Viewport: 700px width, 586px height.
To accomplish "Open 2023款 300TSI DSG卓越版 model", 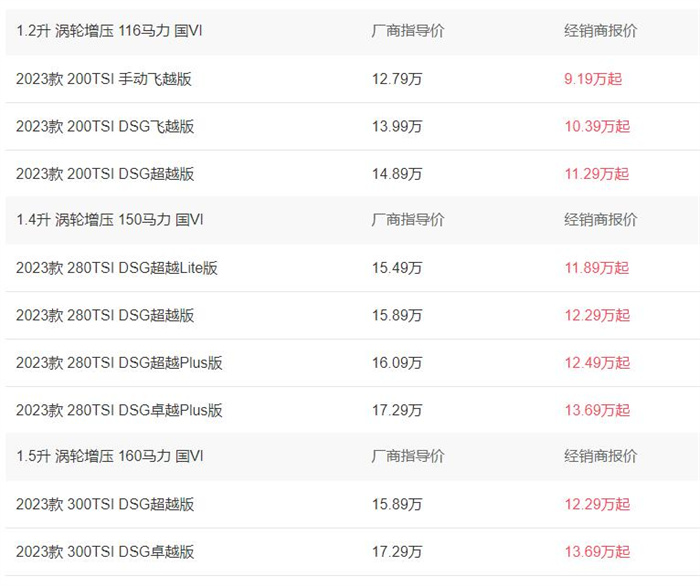I will [105, 552].
